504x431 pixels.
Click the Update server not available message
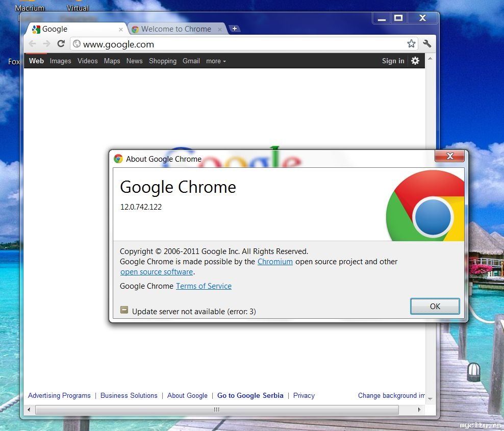[x=194, y=312]
